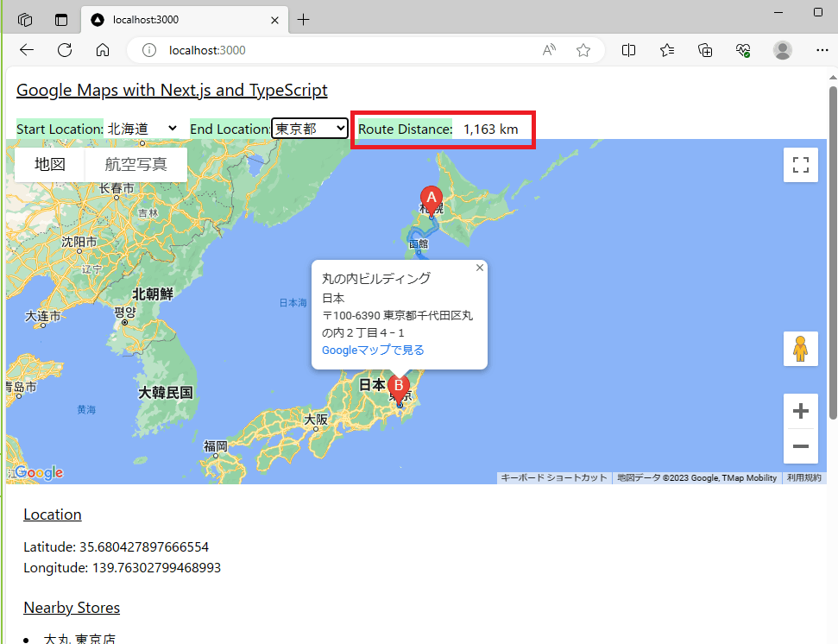Click the page vertical scrollbar
Image resolution: width=838 pixels, height=644 pixels.
pos(833,251)
